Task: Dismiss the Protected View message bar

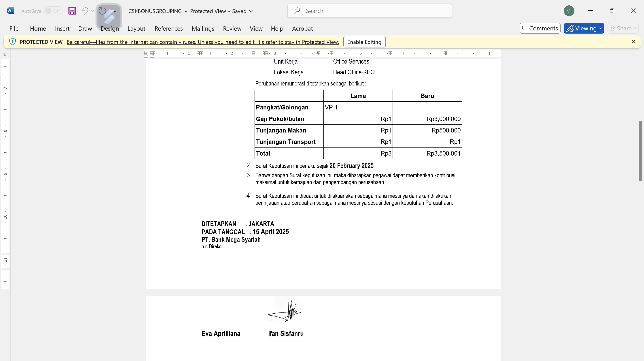Action: click(633, 42)
